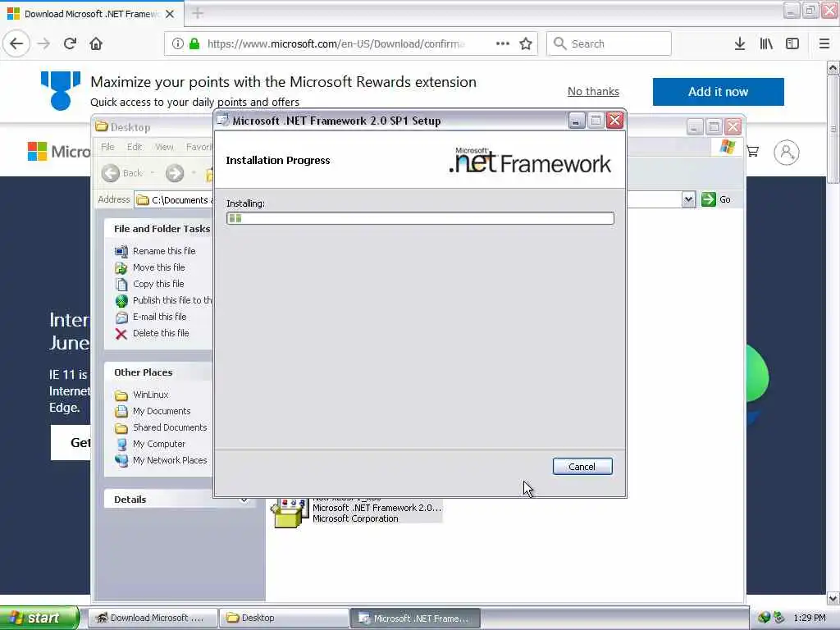Expand the Details panel chevron
840x630 pixels.
[244, 500]
